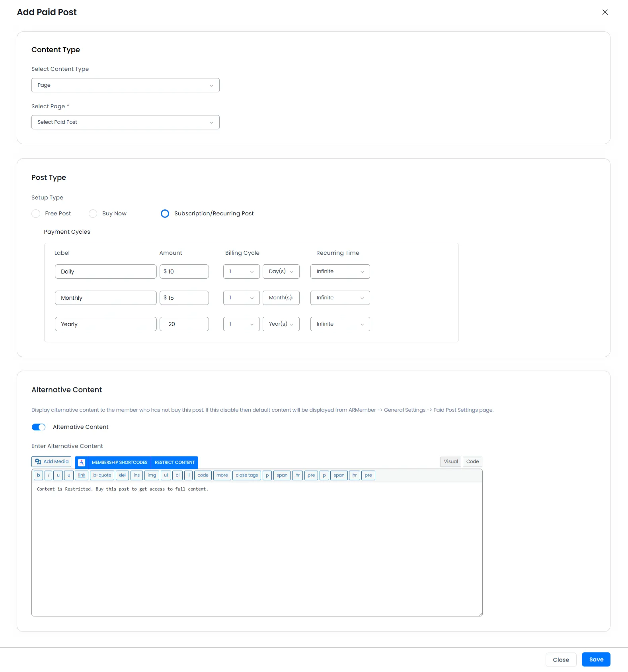Insert an ordered list with ol
Image resolution: width=628 pixels, height=672 pixels.
click(177, 475)
